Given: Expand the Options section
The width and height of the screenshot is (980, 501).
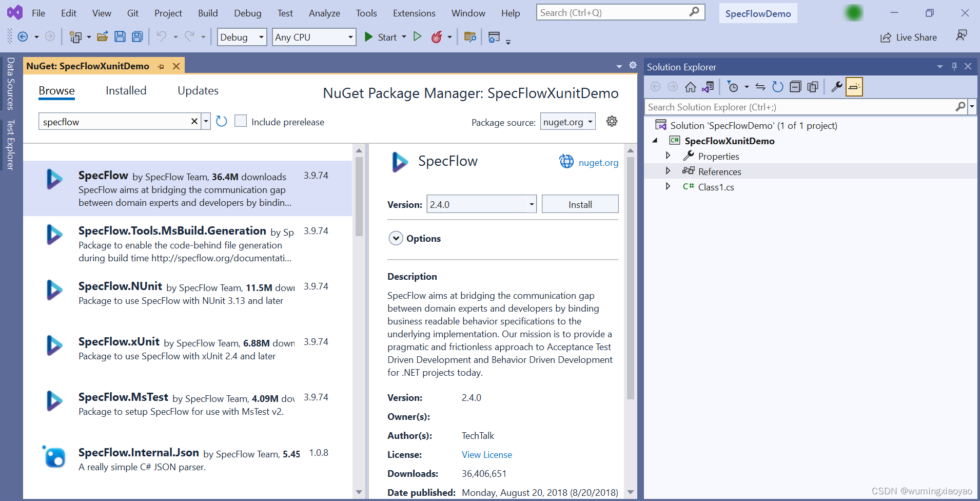Looking at the screenshot, I should tap(396, 238).
